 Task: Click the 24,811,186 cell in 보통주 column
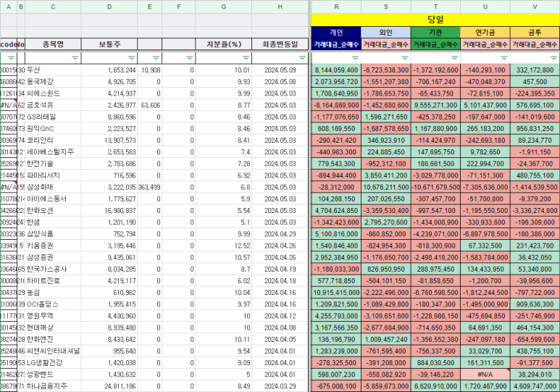click(x=109, y=386)
